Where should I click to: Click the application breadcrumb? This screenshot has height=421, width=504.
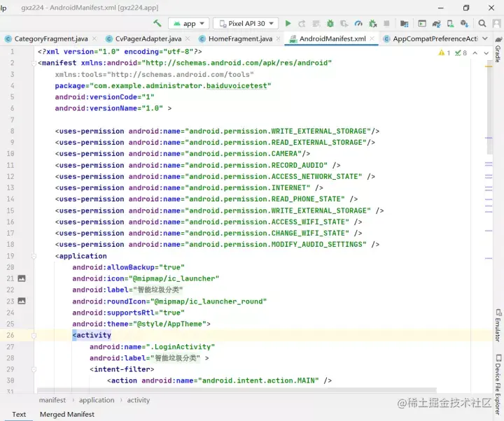97,400
